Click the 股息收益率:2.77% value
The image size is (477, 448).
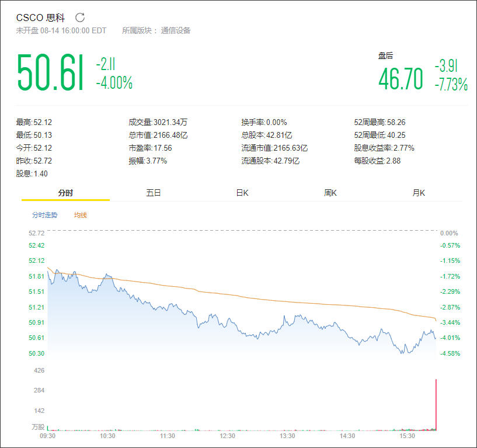(384, 148)
